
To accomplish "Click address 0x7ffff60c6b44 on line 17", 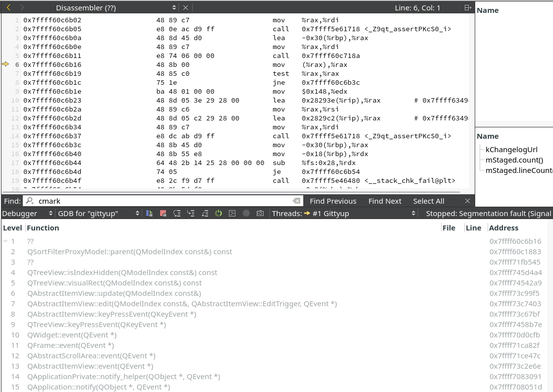I will tap(52, 163).
